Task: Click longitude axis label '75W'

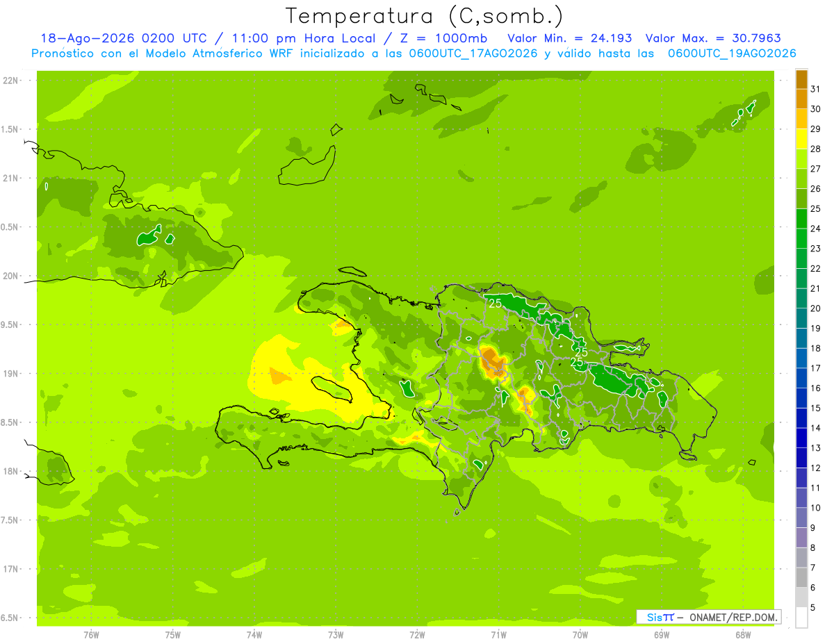Action: (x=172, y=635)
